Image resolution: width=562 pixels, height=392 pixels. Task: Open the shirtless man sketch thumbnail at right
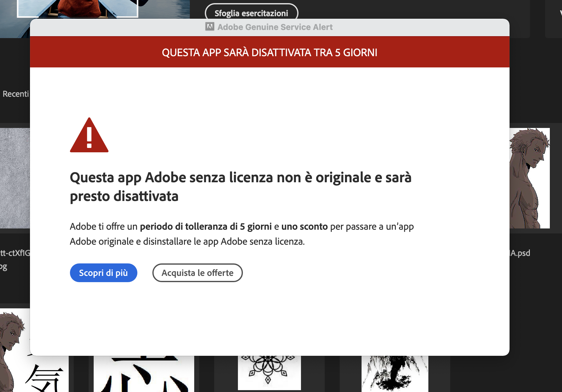[x=530, y=178]
